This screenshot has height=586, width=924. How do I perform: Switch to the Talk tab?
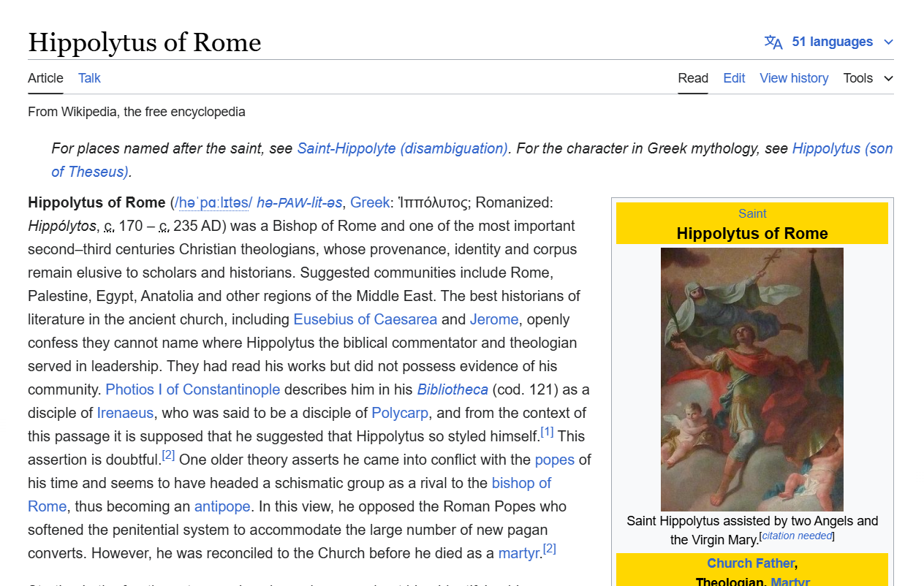[89, 78]
